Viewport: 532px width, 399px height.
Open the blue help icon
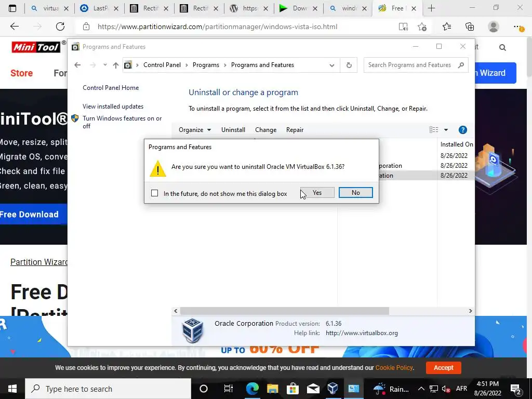coord(462,130)
